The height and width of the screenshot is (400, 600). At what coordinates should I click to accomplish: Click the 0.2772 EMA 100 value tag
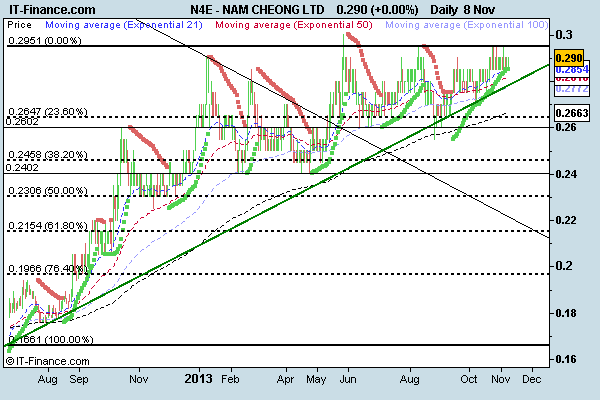(x=572, y=89)
